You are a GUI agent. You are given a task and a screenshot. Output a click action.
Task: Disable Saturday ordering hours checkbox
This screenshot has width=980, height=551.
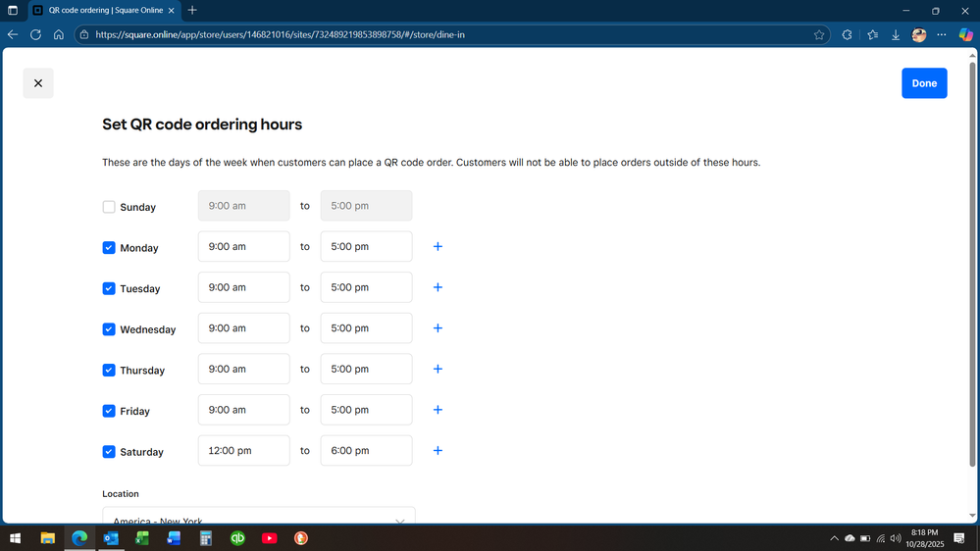tap(109, 452)
